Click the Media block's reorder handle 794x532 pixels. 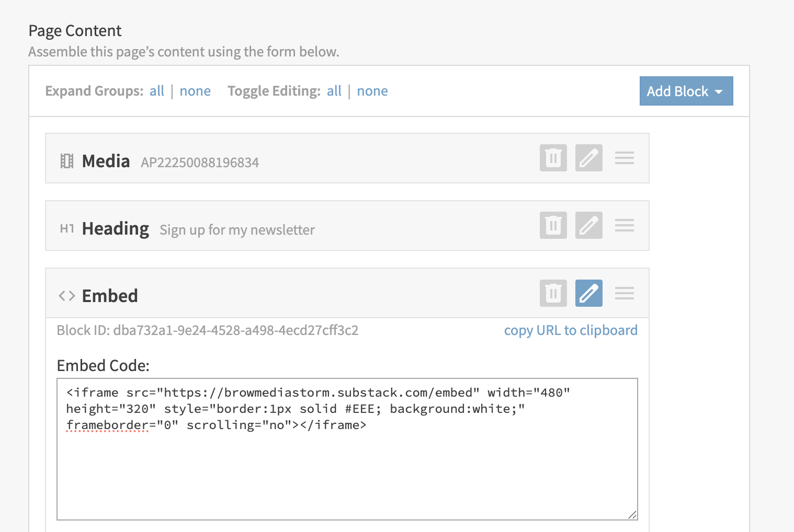[624, 158]
